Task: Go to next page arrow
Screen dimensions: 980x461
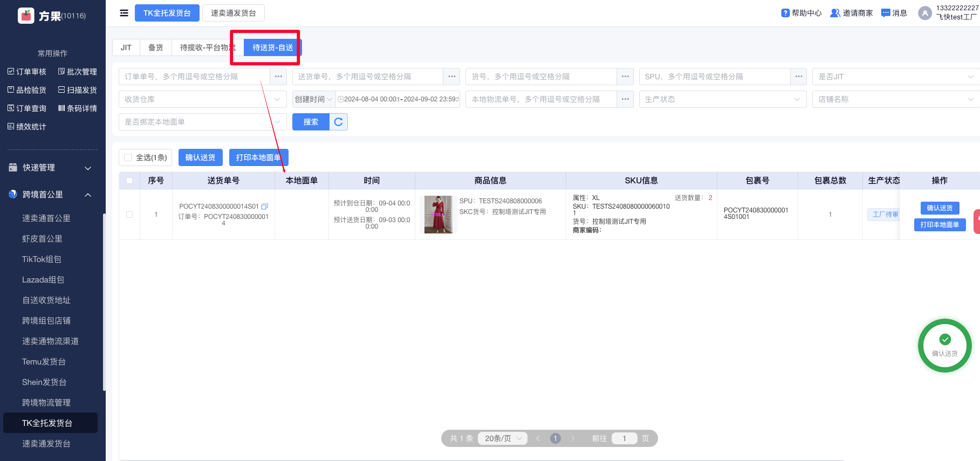Action: [573, 438]
